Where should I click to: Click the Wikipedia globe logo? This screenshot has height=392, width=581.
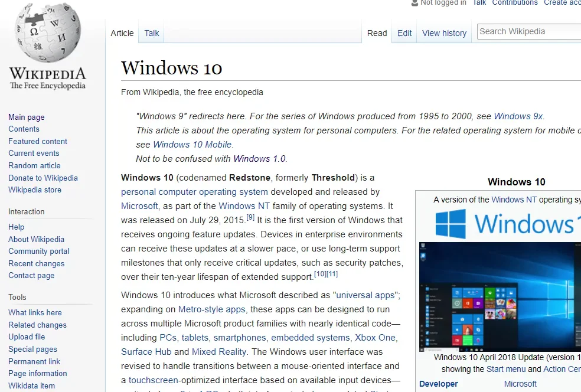47,33
